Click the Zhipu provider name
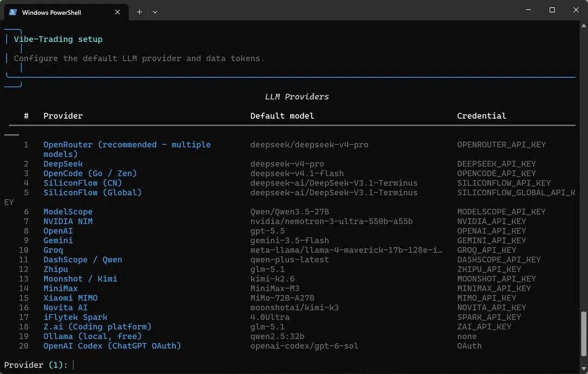This screenshot has width=588, height=374. [56, 269]
